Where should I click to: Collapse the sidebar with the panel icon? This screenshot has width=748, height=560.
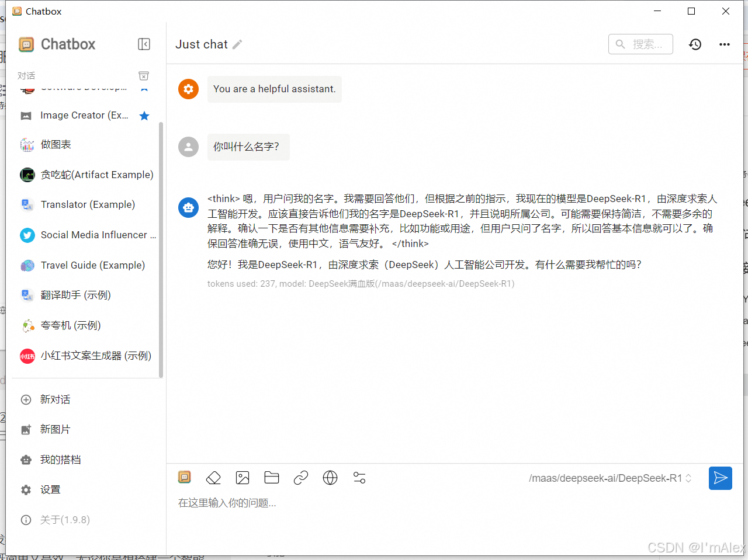pos(144,44)
